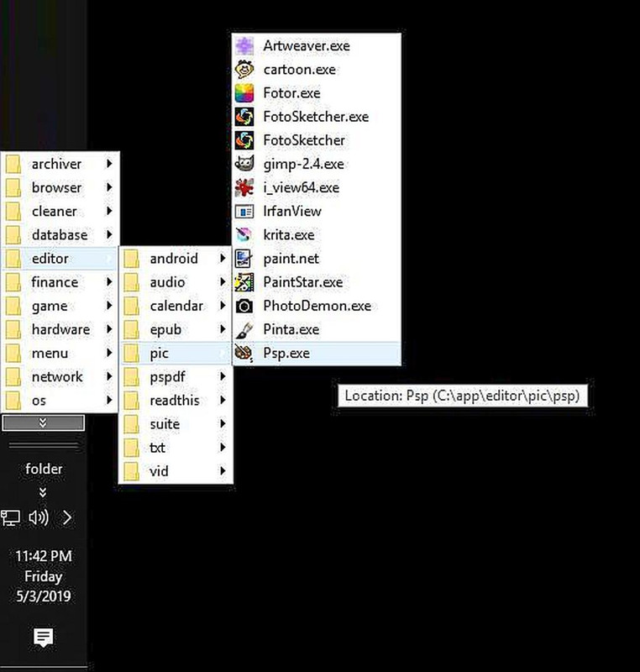
Task: Open the menu folder entry
Action: tap(60, 353)
